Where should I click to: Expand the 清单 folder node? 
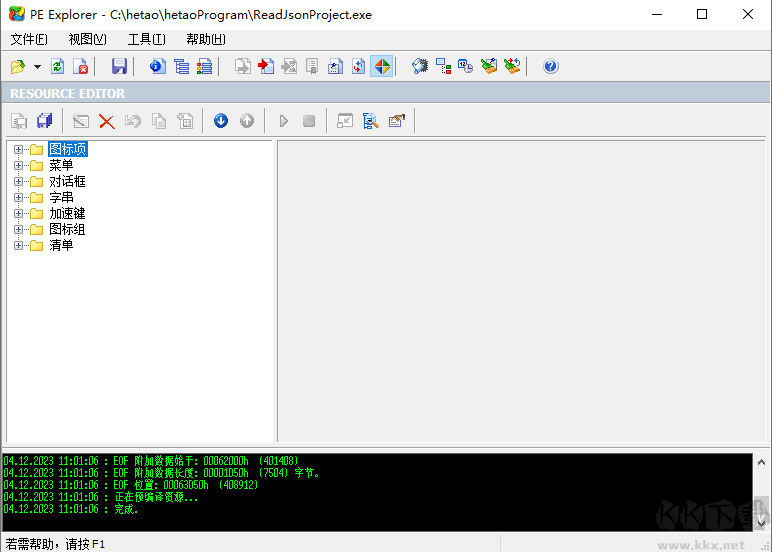pyautogui.click(x=18, y=246)
